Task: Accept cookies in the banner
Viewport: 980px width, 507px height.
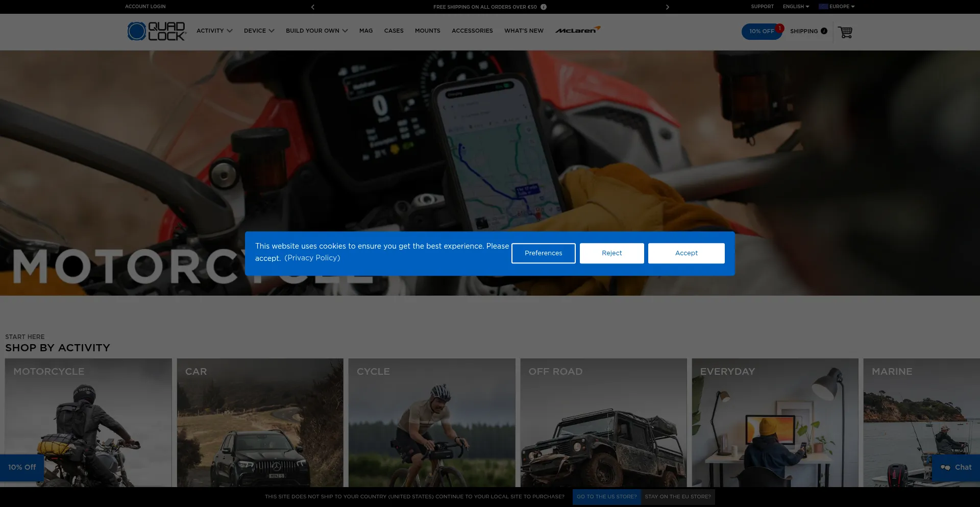Action: pos(686,253)
